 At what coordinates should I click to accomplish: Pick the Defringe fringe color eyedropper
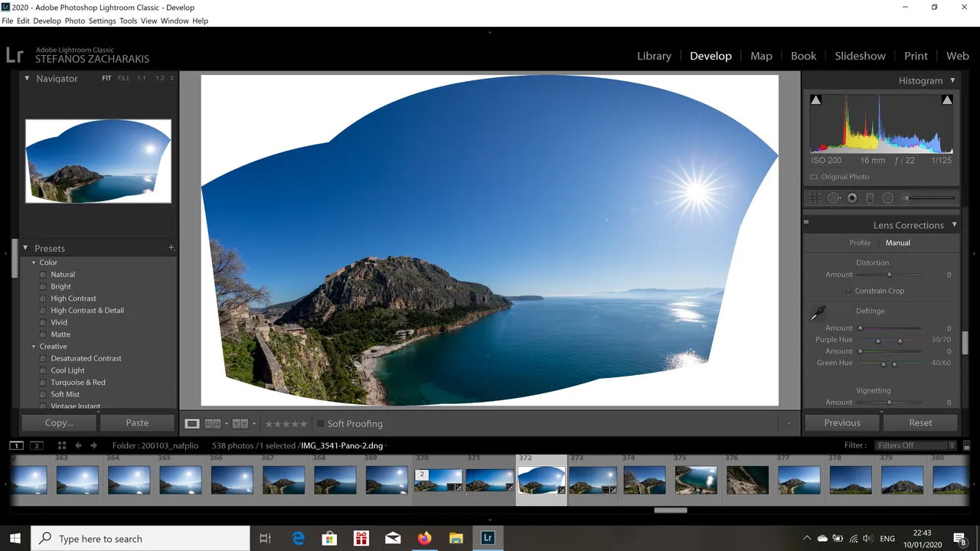pos(818,313)
